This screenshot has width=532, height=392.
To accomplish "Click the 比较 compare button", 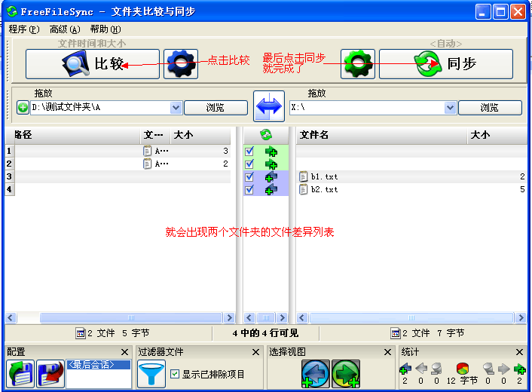I will pyautogui.click(x=92, y=64).
